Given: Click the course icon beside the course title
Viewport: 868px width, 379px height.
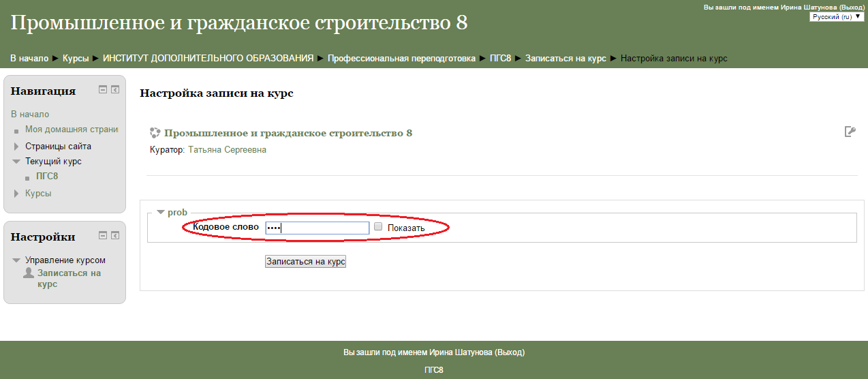Looking at the screenshot, I should click(155, 133).
